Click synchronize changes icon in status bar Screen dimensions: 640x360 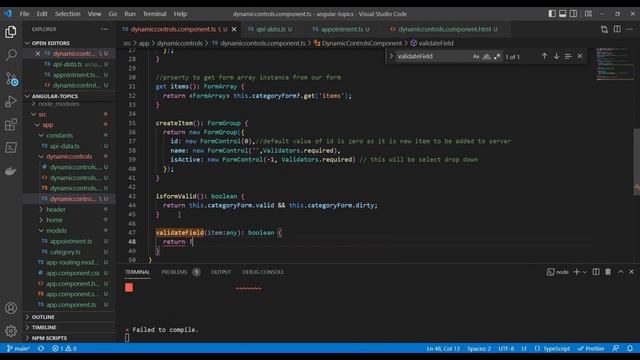tap(41, 349)
